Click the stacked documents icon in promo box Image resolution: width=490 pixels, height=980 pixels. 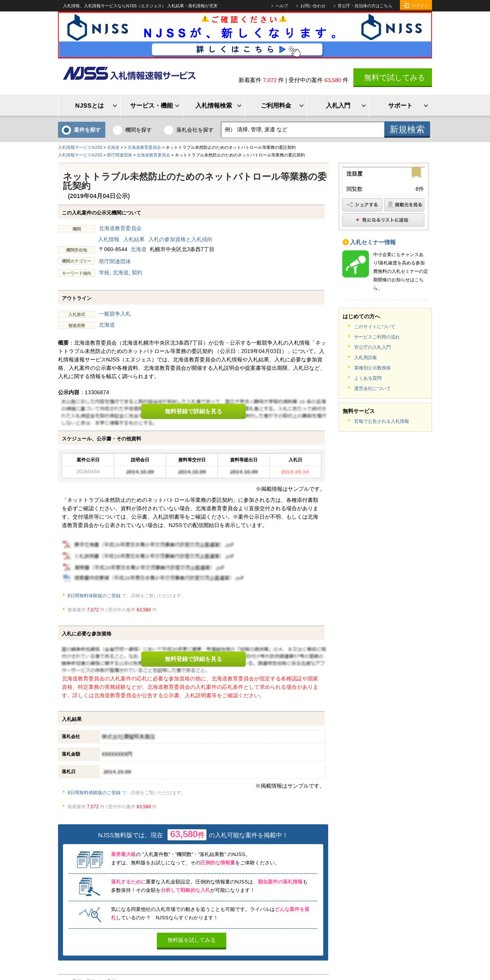[90, 859]
